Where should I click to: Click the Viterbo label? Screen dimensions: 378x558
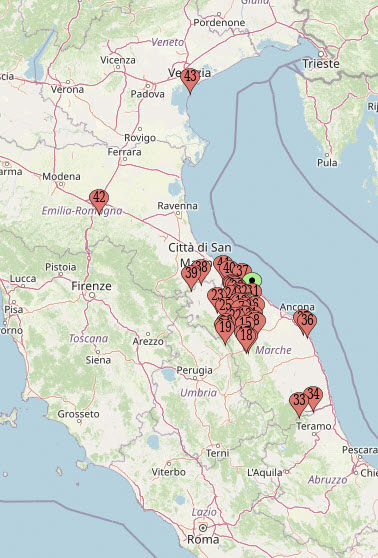click(169, 472)
